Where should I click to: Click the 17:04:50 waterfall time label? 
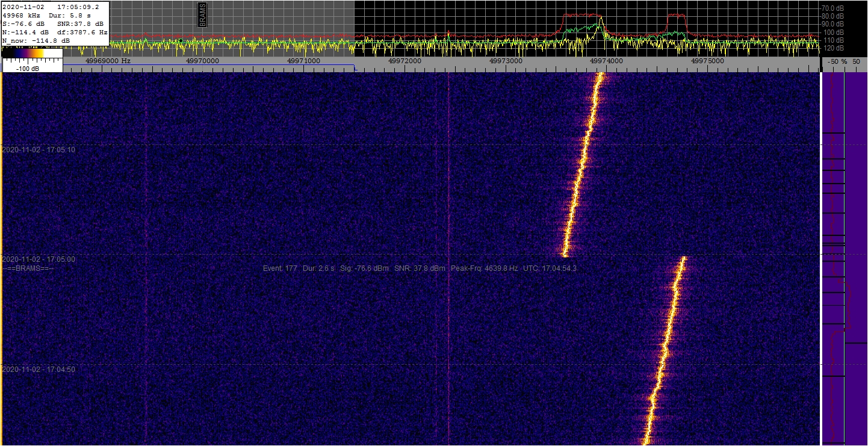click(x=39, y=370)
